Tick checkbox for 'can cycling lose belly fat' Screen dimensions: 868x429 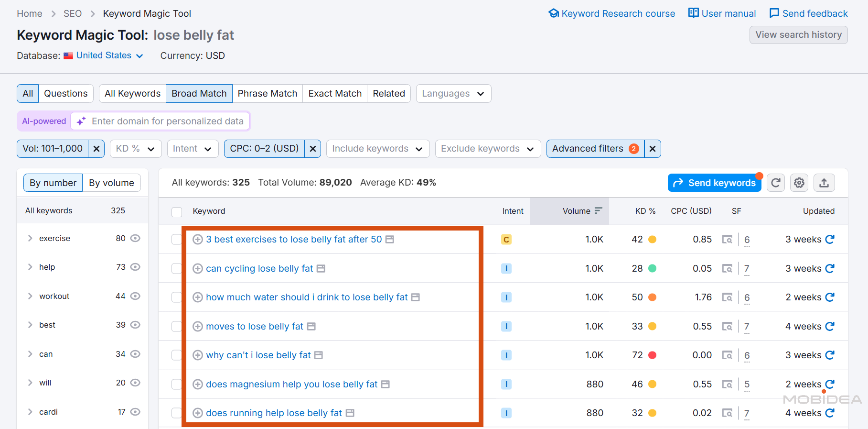tap(177, 268)
